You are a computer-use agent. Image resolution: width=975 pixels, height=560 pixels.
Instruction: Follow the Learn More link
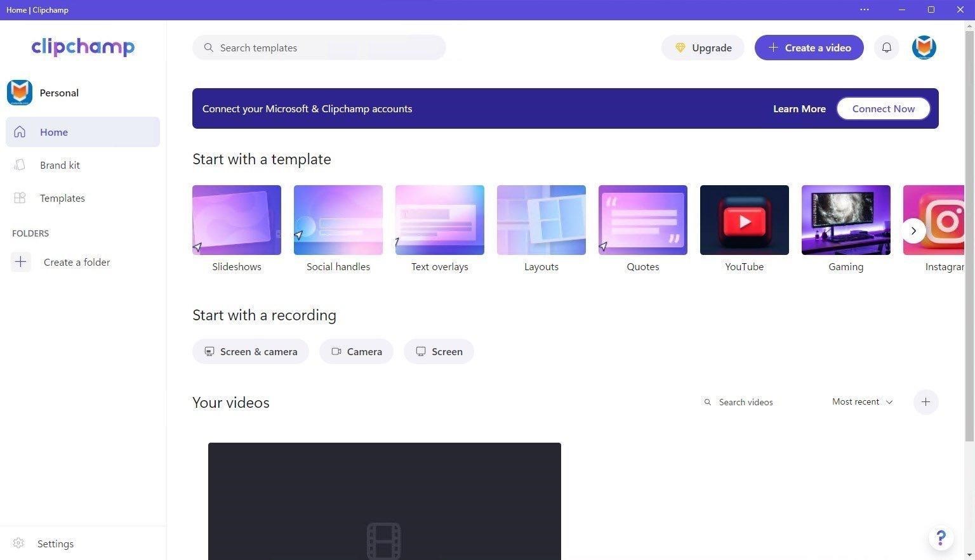click(799, 108)
